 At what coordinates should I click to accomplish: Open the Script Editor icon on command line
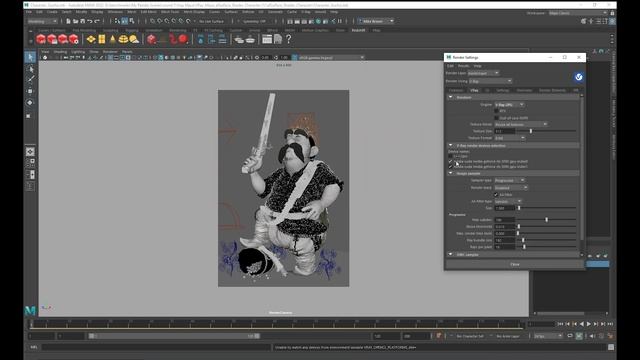point(611,347)
